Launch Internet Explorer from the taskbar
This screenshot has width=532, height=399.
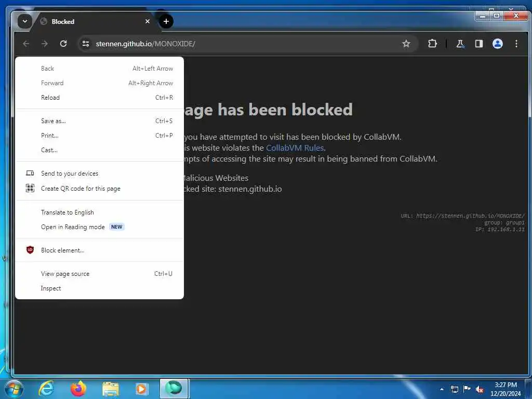pyautogui.click(x=46, y=389)
